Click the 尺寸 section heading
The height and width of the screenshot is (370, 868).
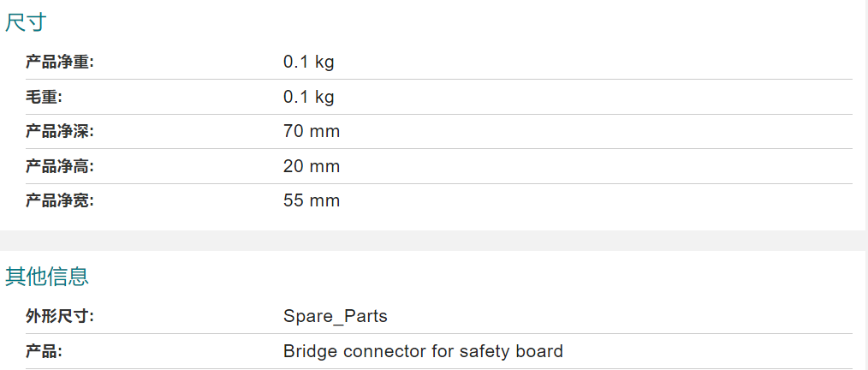[x=26, y=23]
